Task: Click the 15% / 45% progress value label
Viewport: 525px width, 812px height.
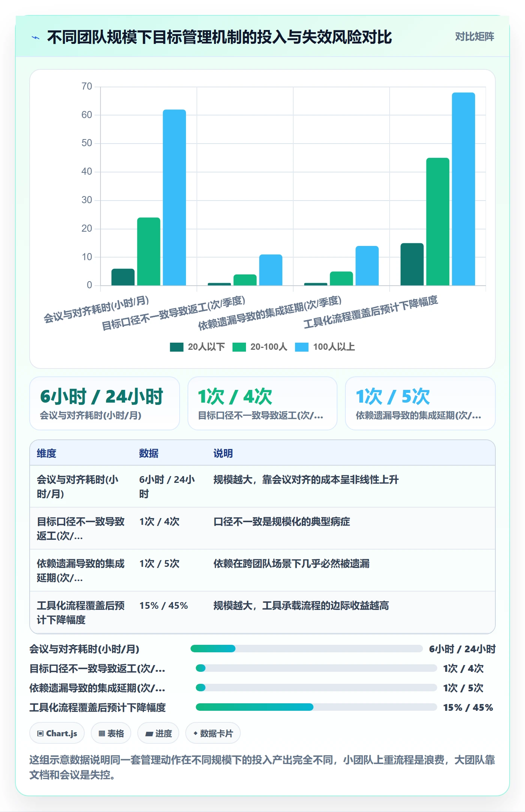Action: [x=468, y=707]
